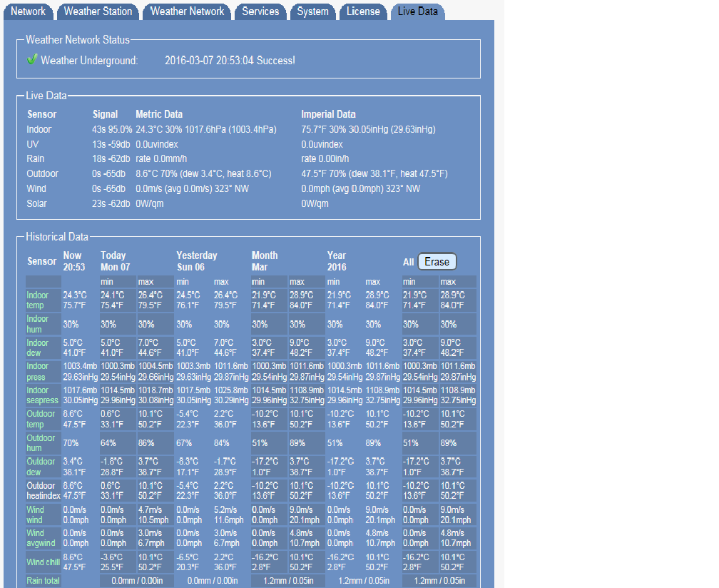Go to the Services tab
Screen dimensions: 719x588
click(260, 11)
